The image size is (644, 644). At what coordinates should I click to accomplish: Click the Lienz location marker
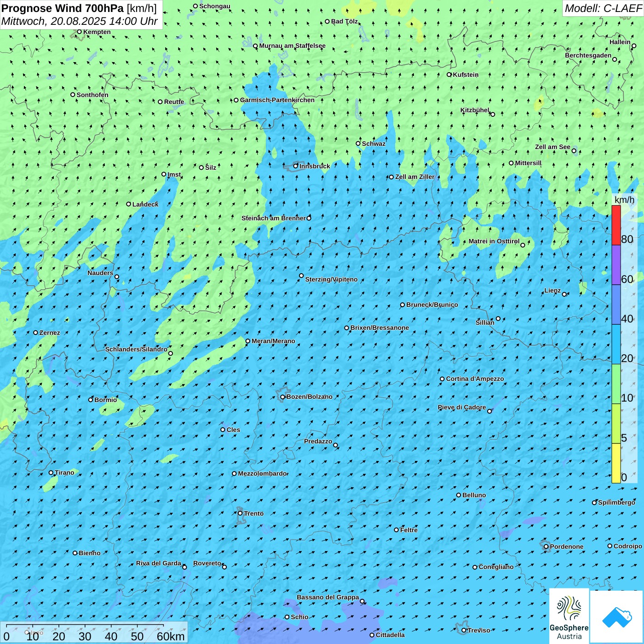(x=564, y=294)
